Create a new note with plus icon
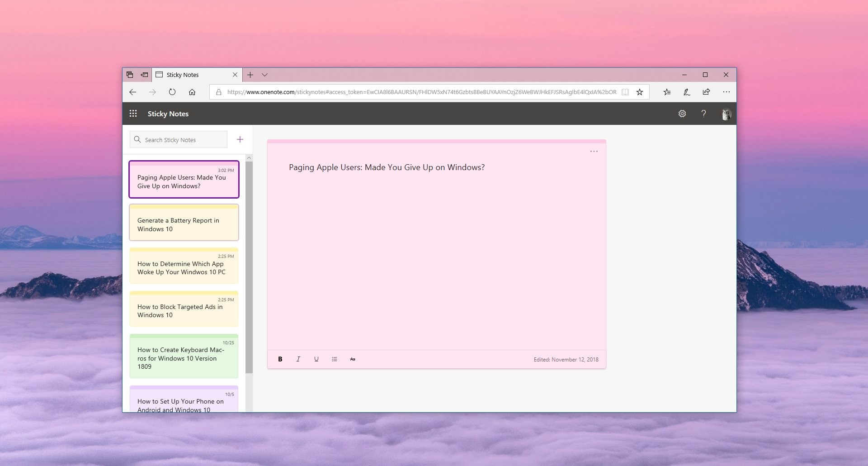Screen dimensions: 868x466 tap(240, 139)
